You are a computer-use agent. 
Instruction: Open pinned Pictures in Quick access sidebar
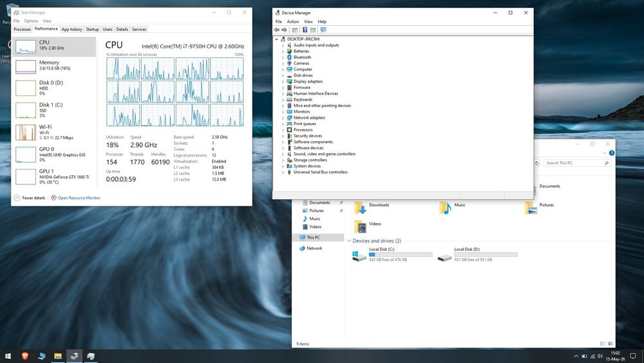point(317,211)
